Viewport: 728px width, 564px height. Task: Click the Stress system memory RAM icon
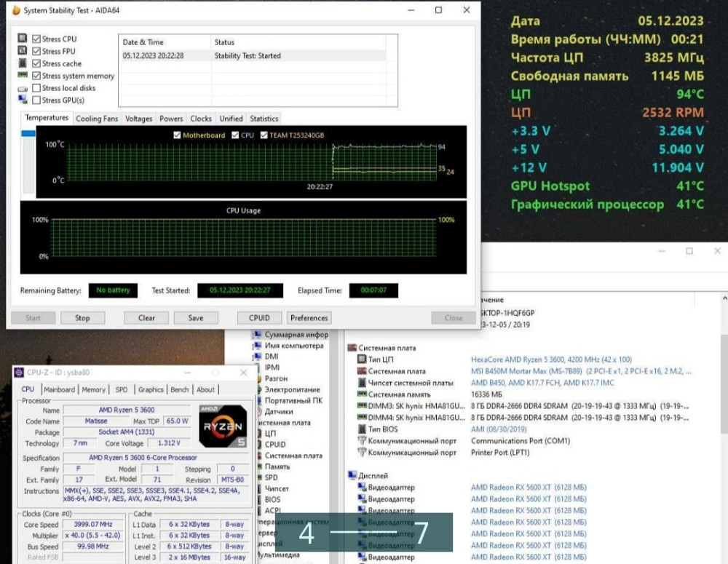(x=23, y=76)
